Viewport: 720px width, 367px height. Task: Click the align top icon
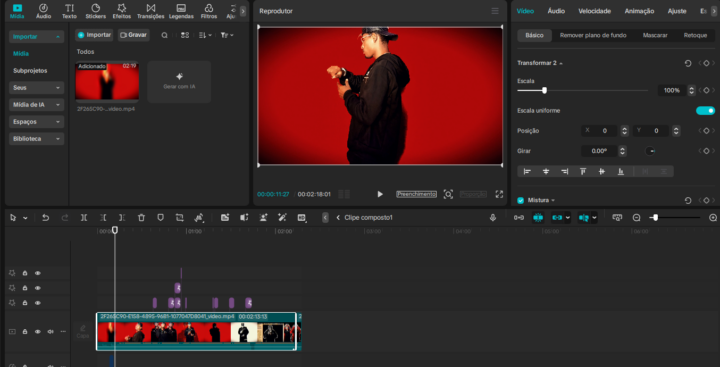click(583, 171)
